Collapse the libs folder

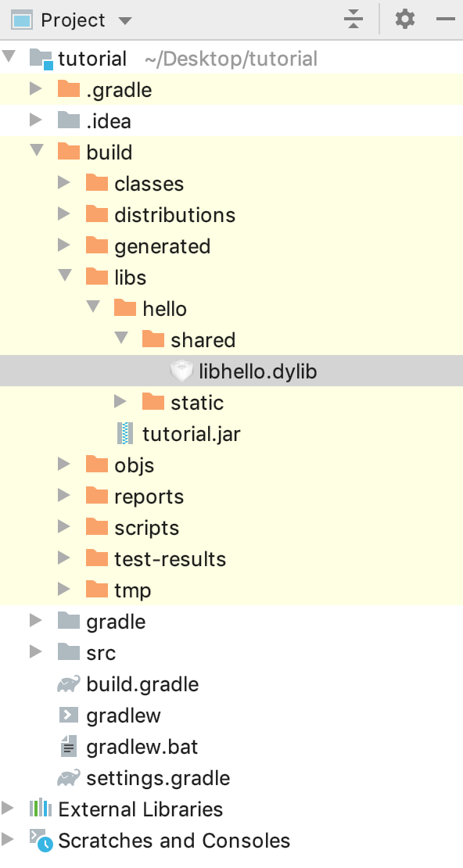pos(64,277)
